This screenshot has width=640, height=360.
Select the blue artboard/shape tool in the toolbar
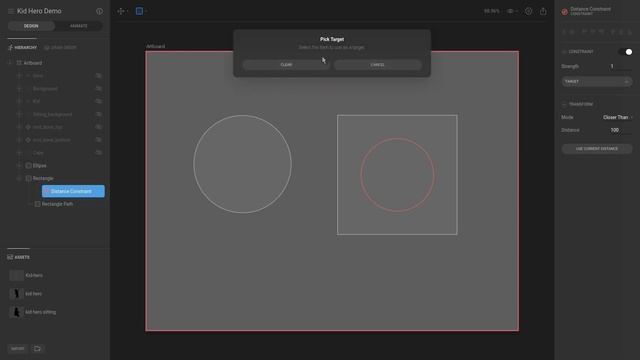pyautogui.click(x=139, y=11)
